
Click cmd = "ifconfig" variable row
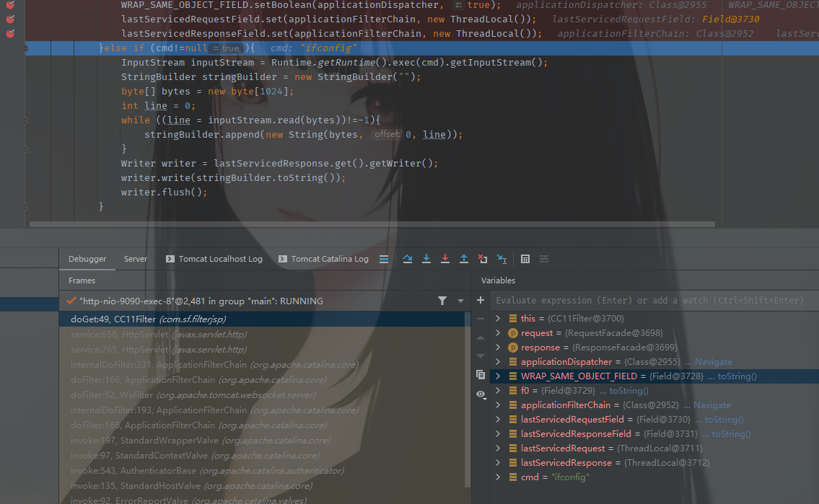click(654, 477)
